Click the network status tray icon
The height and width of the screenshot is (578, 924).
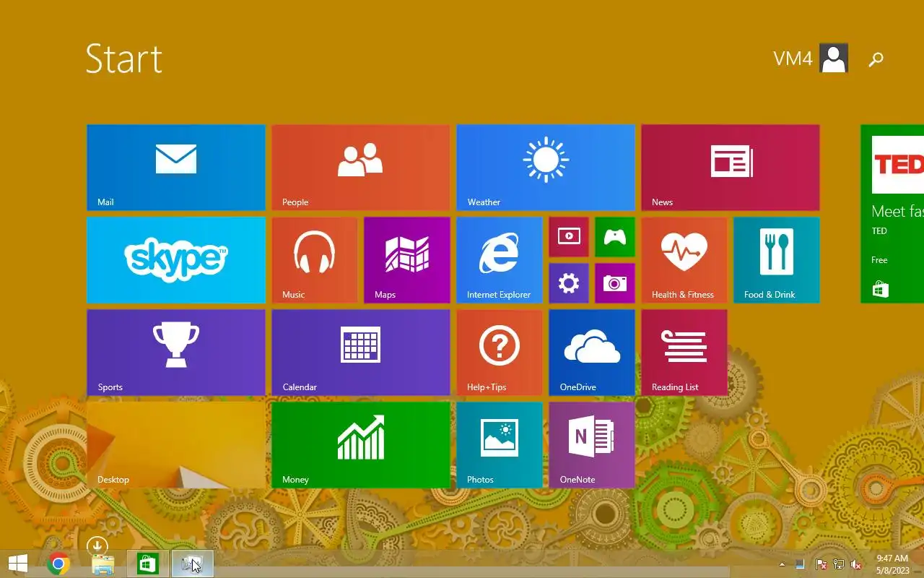pos(839,564)
